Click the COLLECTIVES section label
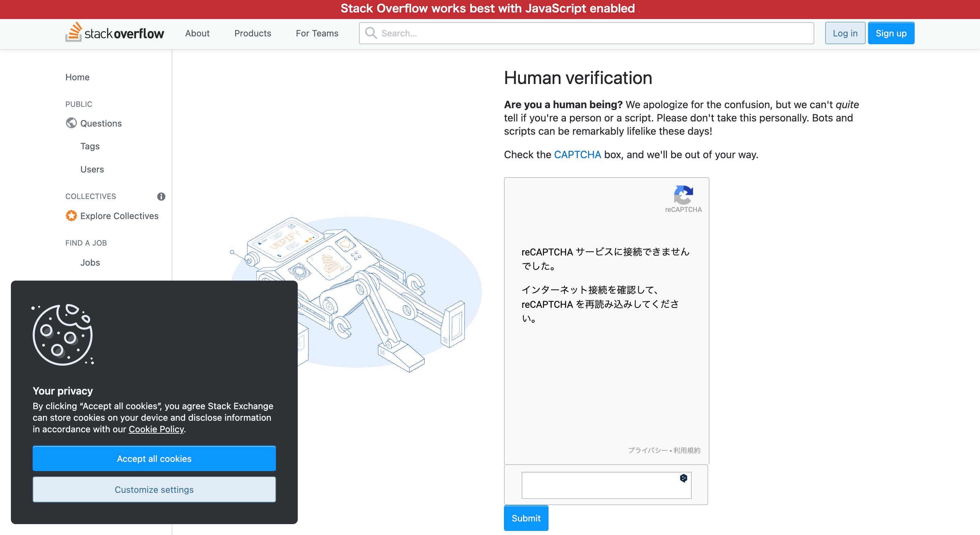Screen dimensions: 980x535 91,196
